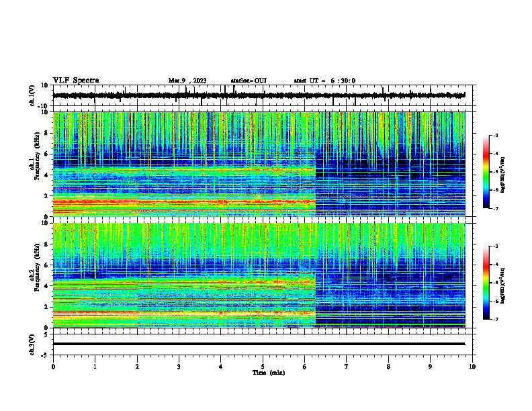This screenshot has width=532, height=411.
Task: Click the "station=OUJ" label
Action: point(249,81)
